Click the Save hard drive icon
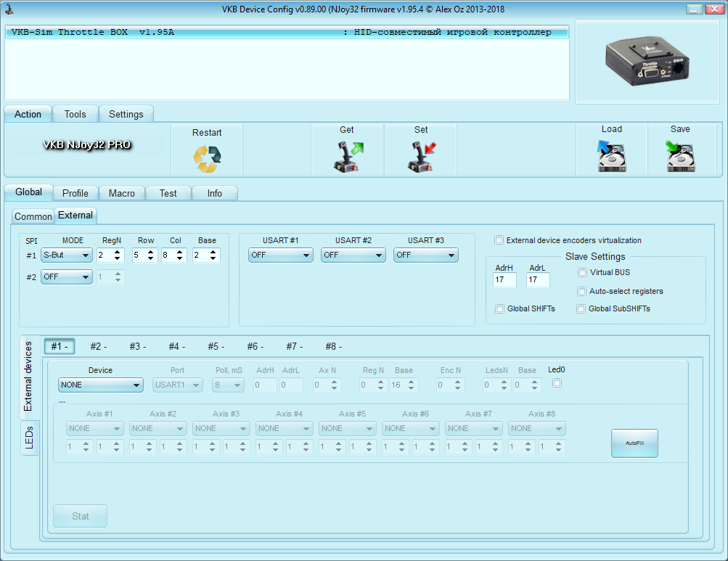Screen dimensions: 728x561 tap(680, 157)
